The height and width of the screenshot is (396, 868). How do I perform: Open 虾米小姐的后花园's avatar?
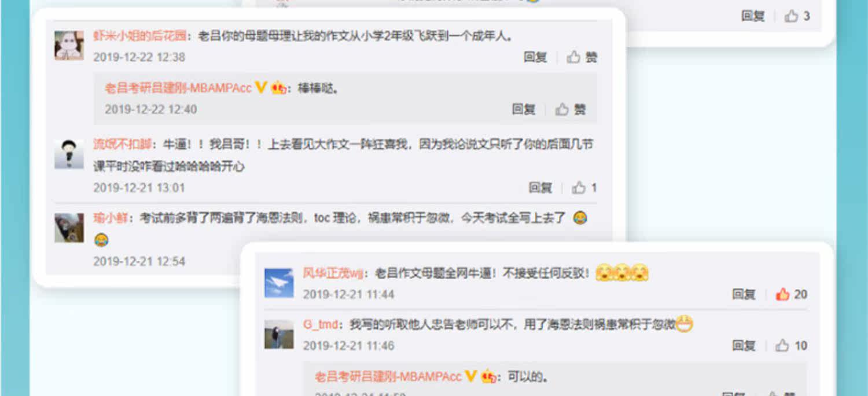(69, 46)
